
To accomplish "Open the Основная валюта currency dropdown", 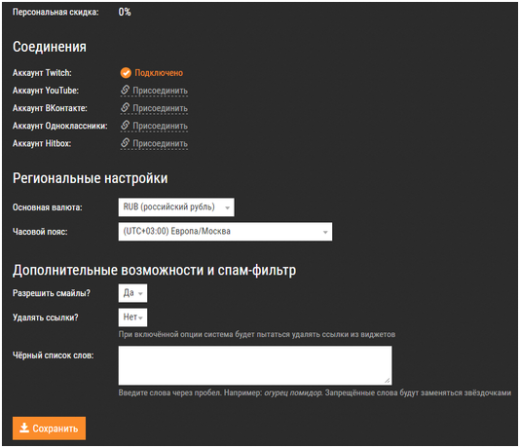I will [x=176, y=207].
